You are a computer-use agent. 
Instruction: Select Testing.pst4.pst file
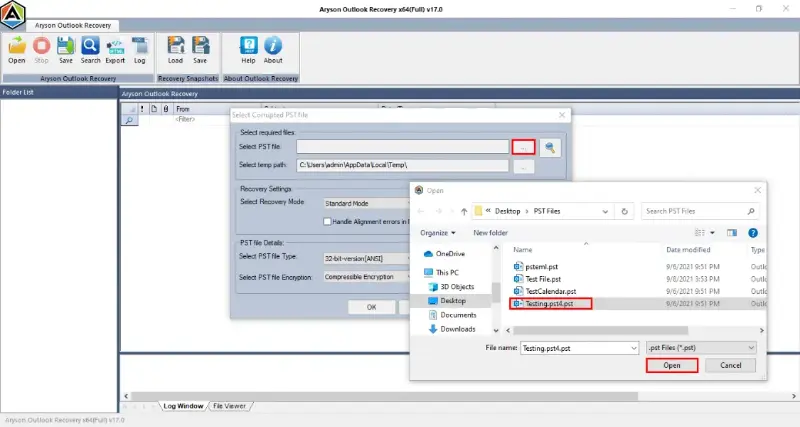551,304
